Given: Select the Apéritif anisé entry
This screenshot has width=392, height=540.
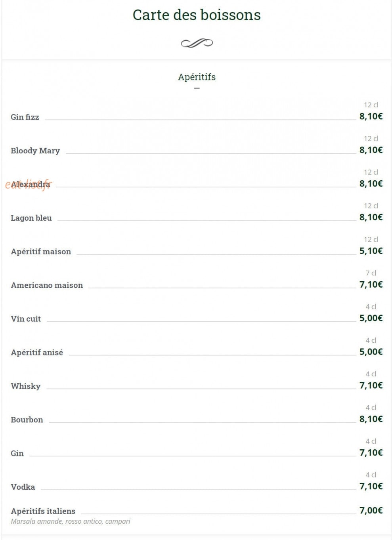Looking at the screenshot, I should 37,353.
